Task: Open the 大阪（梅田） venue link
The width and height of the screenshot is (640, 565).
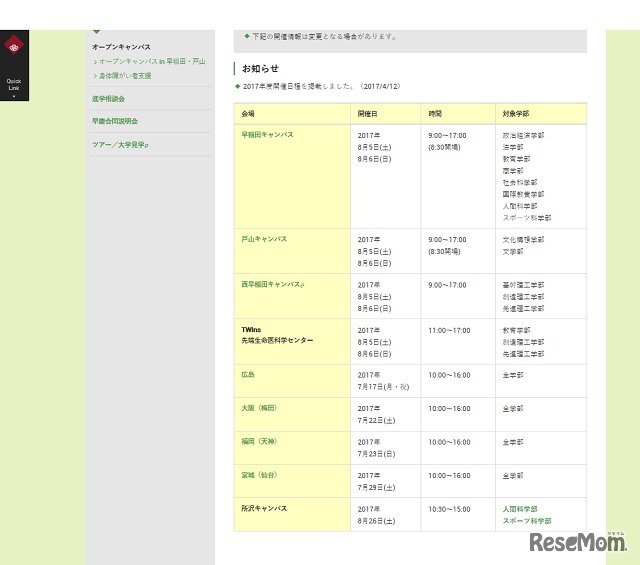Action: tap(259, 408)
